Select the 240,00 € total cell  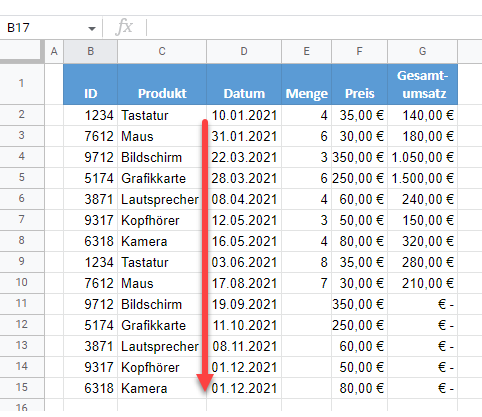(422, 199)
